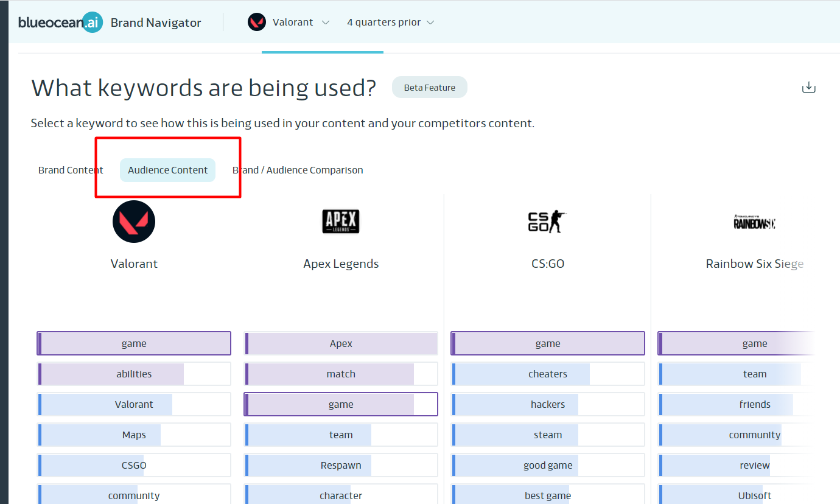Select keyword friends under Rainbow Six Siege
840x504 pixels.
click(737, 405)
